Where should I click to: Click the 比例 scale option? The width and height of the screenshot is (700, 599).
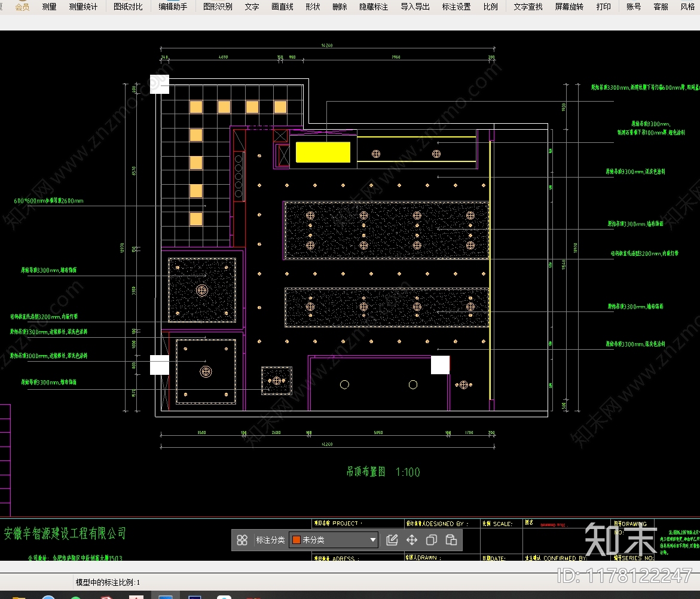(491, 7)
